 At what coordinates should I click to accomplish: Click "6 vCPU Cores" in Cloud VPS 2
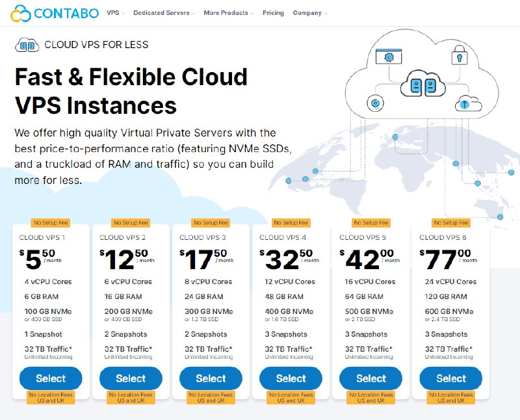(x=128, y=282)
